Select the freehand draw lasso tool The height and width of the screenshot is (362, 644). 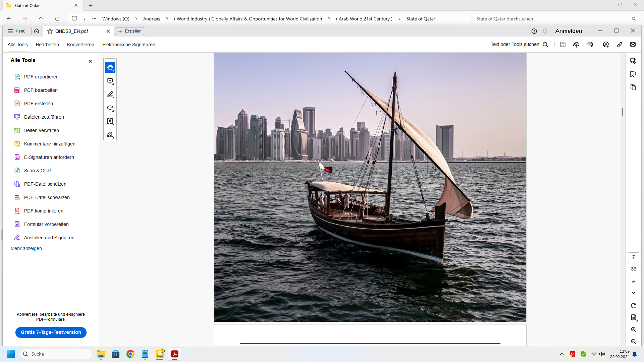pyautogui.click(x=110, y=108)
